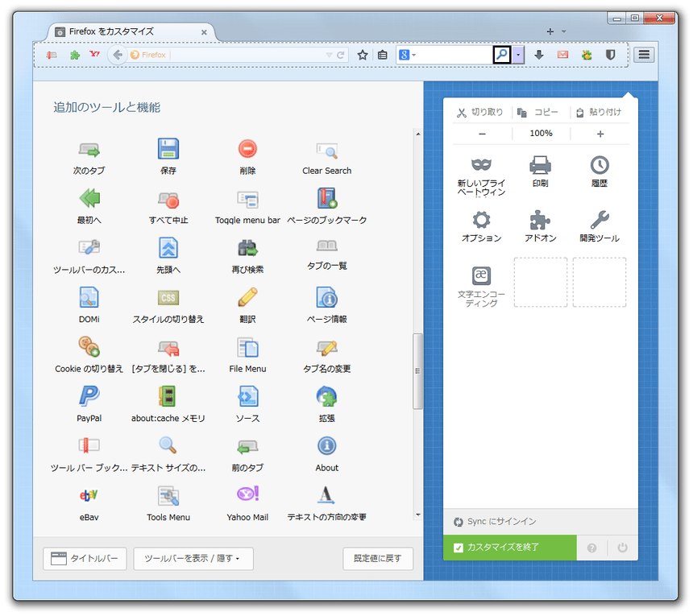The width and height of the screenshot is (693, 616).
Task: Click the help question-mark button in panel
Action: [591, 548]
